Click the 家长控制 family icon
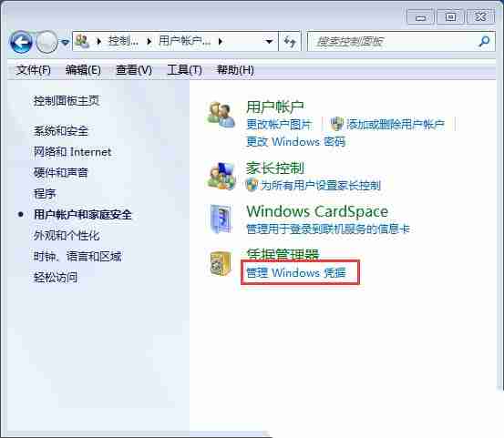This screenshot has height=438, width=504. click(221, 176)
